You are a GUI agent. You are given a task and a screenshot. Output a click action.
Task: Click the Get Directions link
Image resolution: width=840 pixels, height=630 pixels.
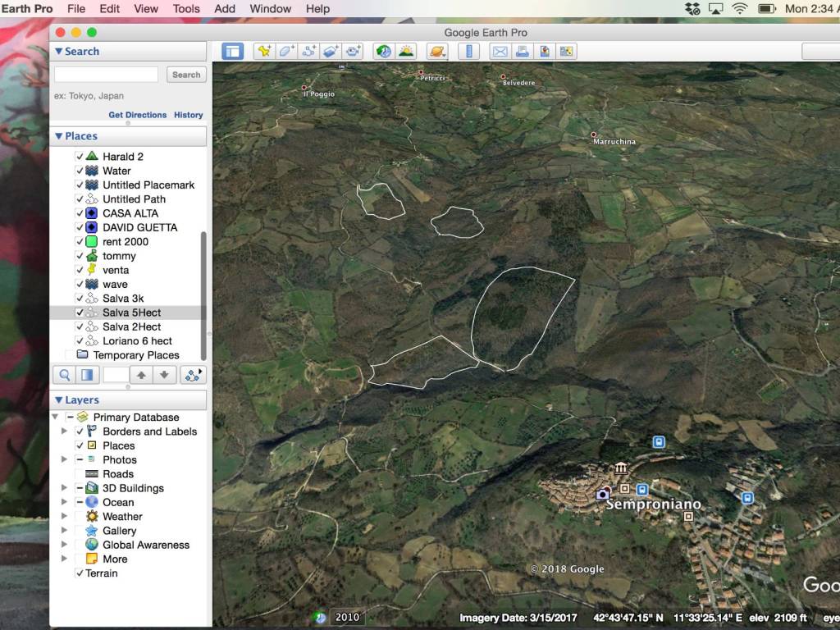click(x=137, y=115)
